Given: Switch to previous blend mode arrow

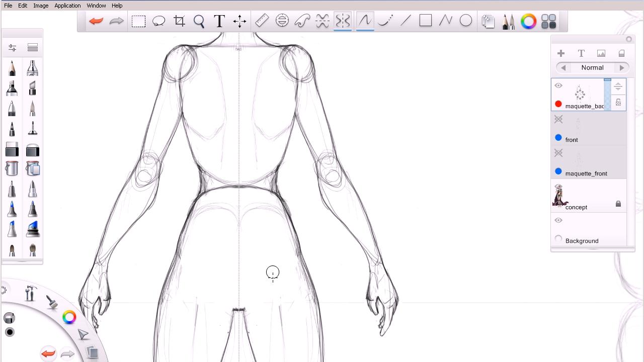Looking at the screenshot, I should pyautogui.click(x=563, y=68).
